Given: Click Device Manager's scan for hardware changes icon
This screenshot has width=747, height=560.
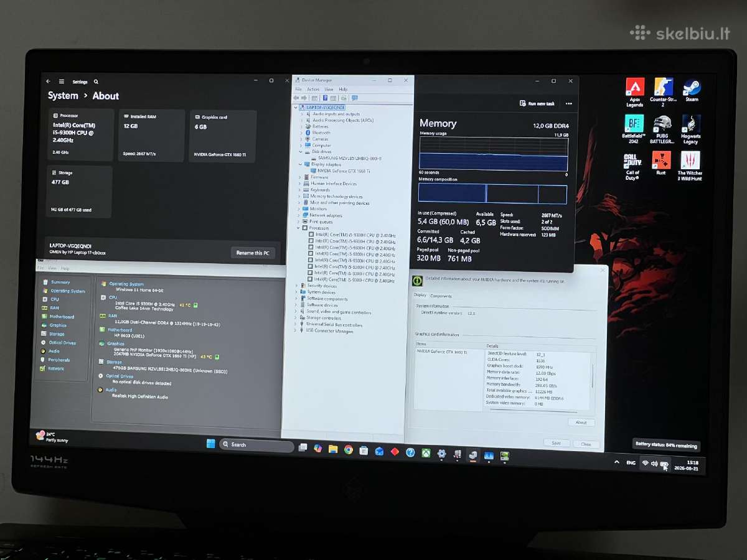Looking at the screenshot, I should 354,98.
